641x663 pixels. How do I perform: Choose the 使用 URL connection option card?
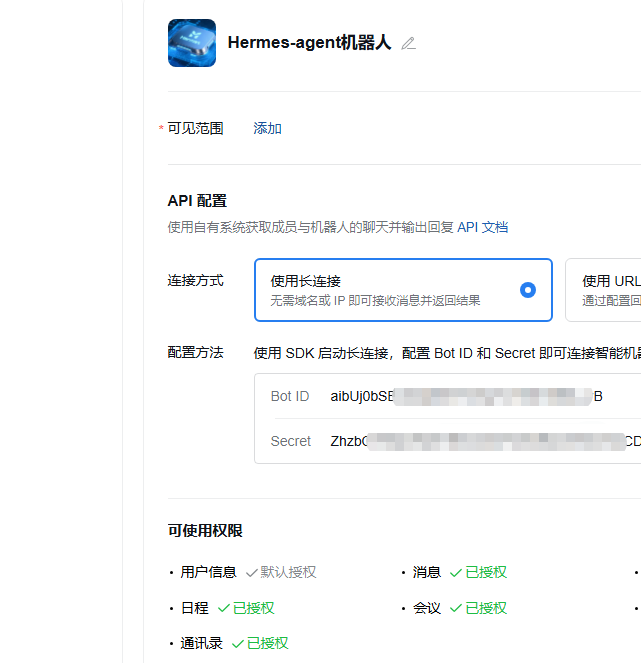coord(603,290)
